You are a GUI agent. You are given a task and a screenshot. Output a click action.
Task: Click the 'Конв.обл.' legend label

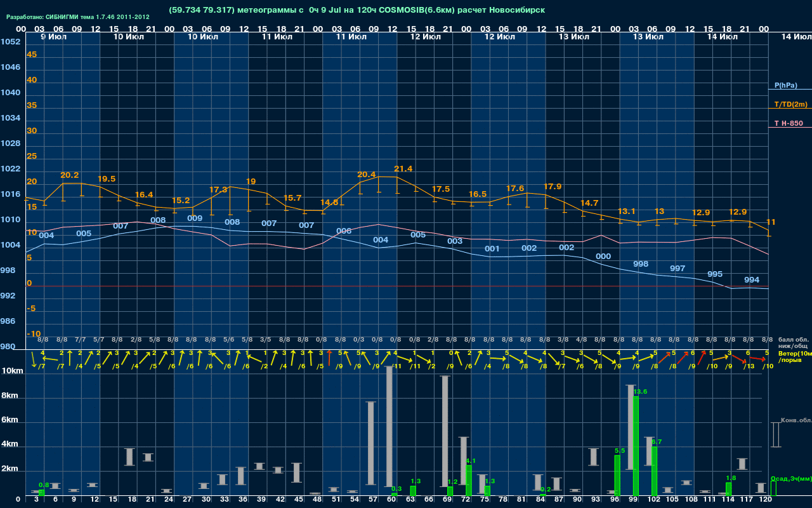point(796,420)
